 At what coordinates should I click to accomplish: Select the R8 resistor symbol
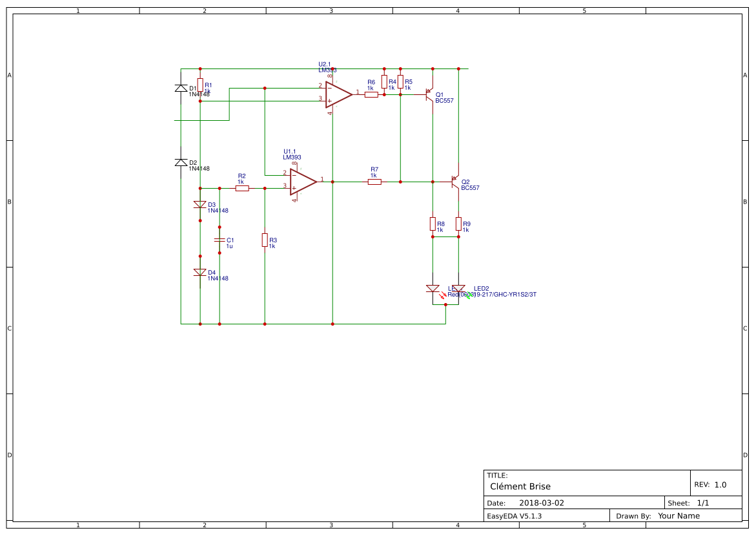coord(433,224)
